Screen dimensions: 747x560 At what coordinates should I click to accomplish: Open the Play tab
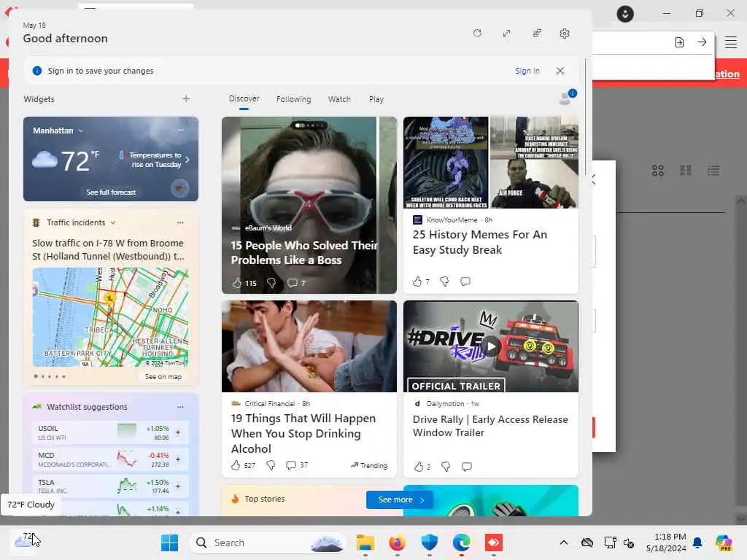(376, 99)
